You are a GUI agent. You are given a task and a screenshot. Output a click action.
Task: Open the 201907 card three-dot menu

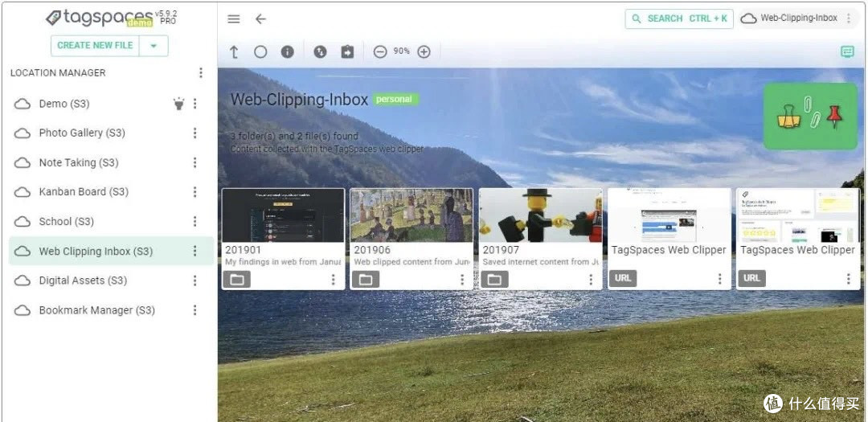(x=591, y=280)
